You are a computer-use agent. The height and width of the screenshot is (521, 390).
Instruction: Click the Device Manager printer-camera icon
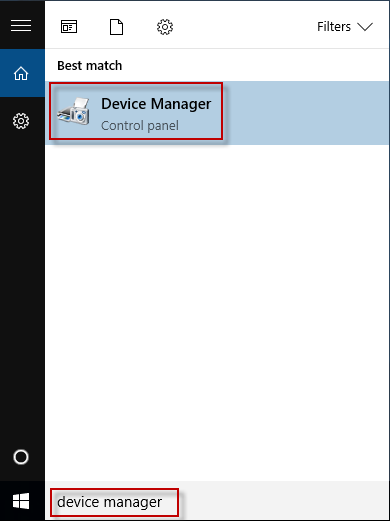click(74, 112)
